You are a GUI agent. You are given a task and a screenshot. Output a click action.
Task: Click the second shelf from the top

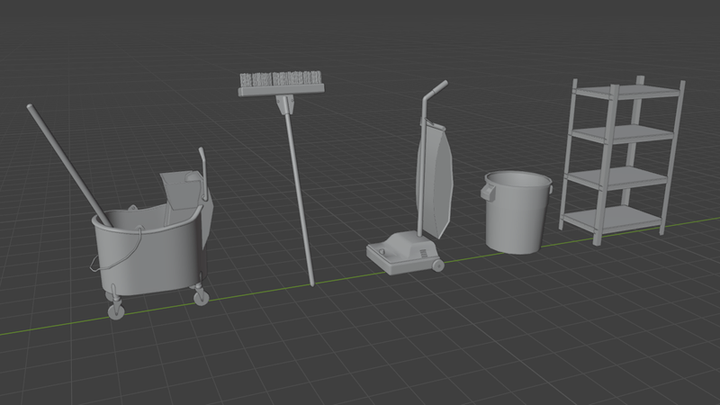(x=625, y=133)
